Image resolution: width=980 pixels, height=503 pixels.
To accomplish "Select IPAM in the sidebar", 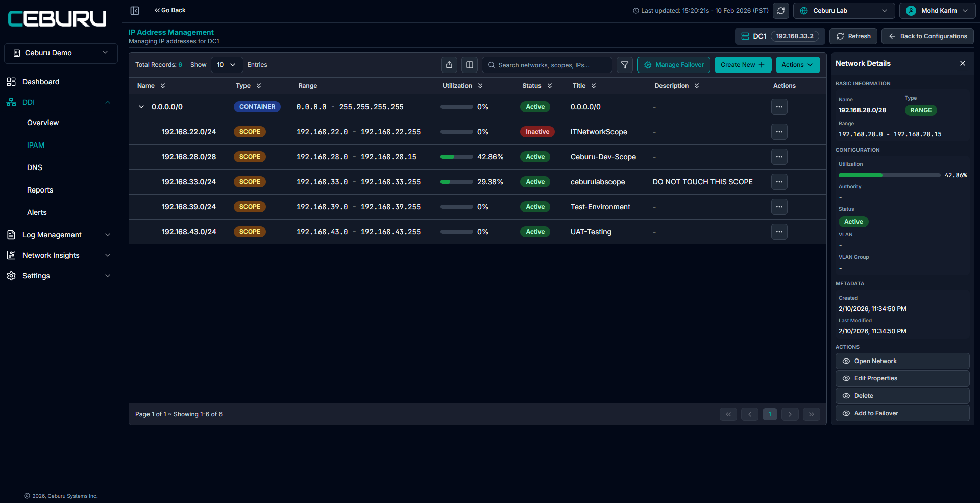I will [36, 145].
